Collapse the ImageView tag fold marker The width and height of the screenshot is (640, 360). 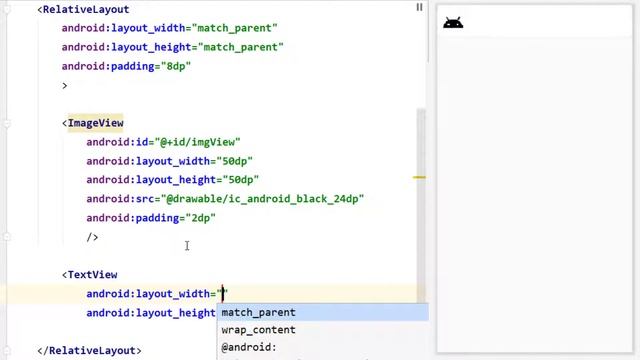tap(7, 123)
